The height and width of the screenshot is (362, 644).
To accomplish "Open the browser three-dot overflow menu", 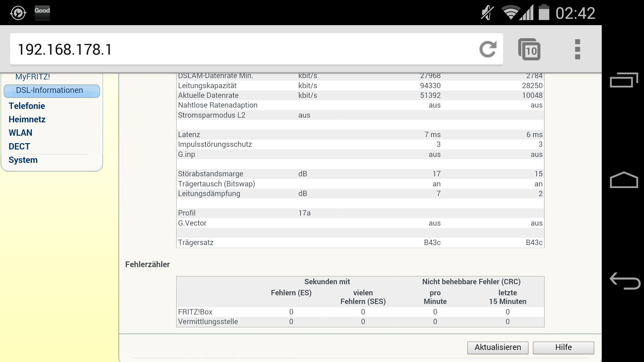I will point(577,50).
